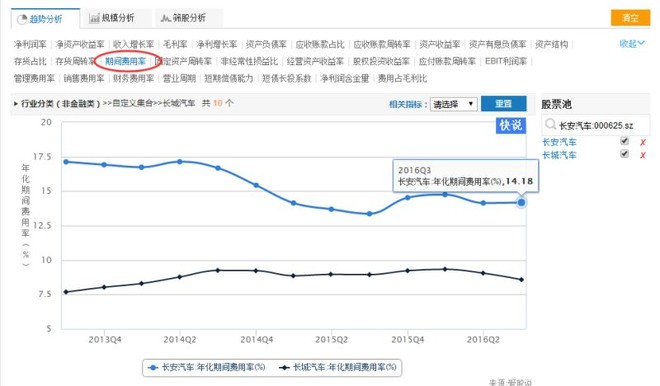Select the 净资产收益率 indicator
The width and height of the screenshot is (660, 386).
[x=80, y=44]
